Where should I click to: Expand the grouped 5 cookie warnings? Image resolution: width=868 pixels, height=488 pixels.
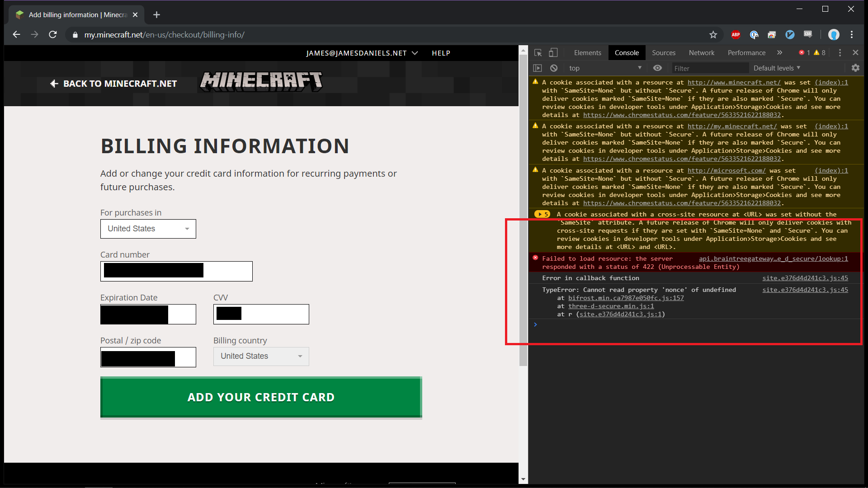click(x=542, y=214)
